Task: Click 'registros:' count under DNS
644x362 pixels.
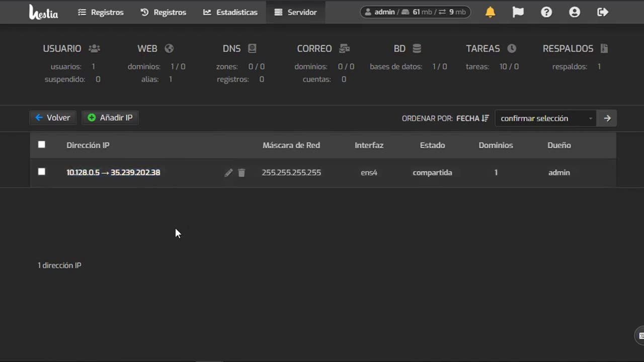Action: 240,79
